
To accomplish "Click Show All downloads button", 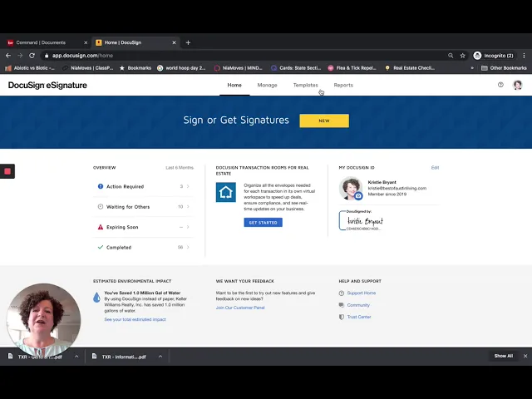I will click(x=503, y=356).
